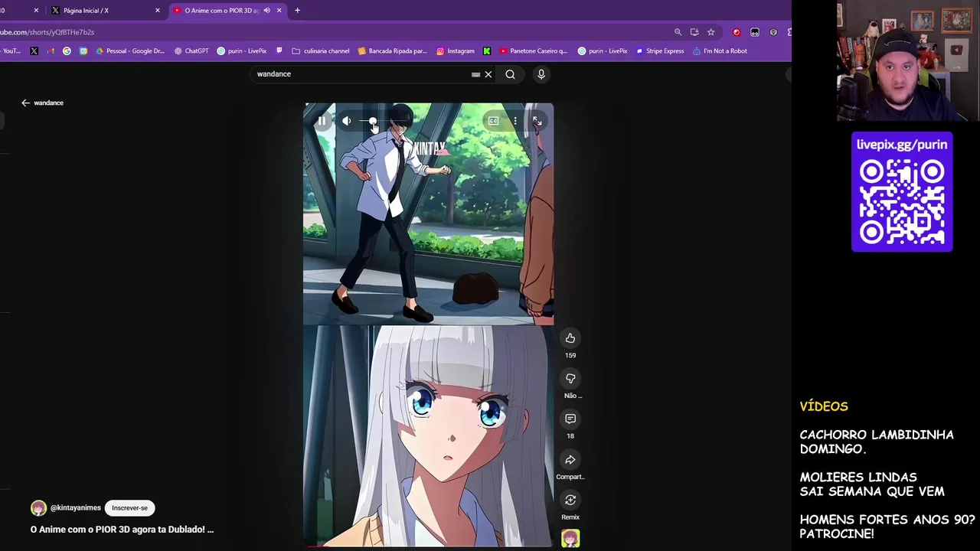This screenshot has width=980, height=551.
Task: Click the lower anime girl video frame
Action: point(428,436)
